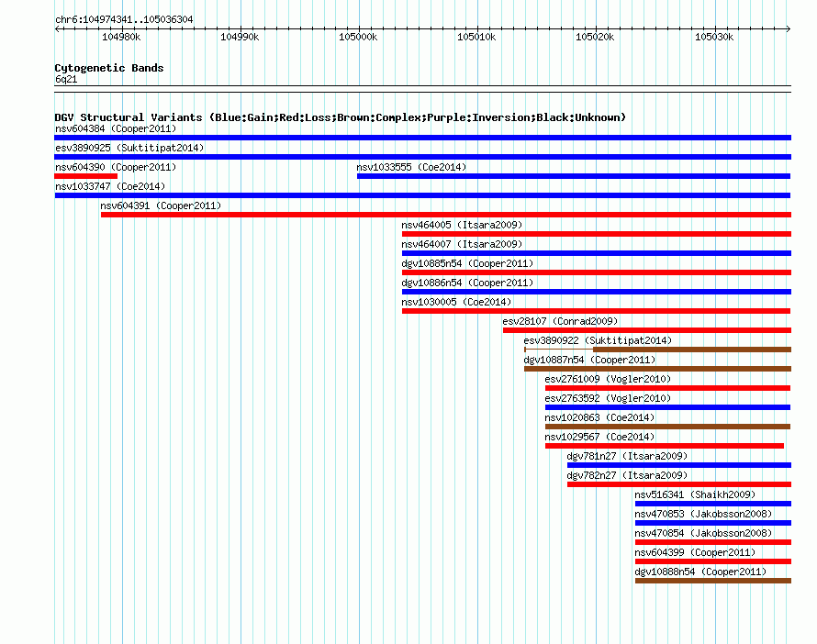
Task: Click the blue gain bar of nsv604384
Action: [x=422, y=138]
